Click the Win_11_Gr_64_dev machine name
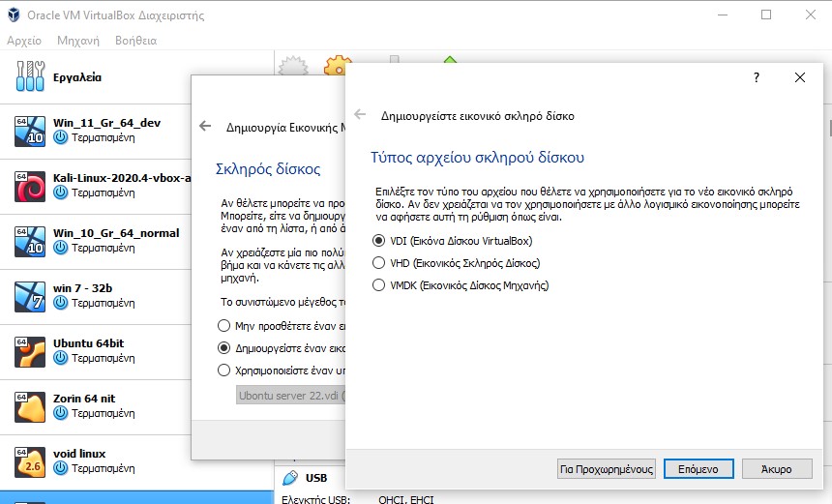 [106, 123]
